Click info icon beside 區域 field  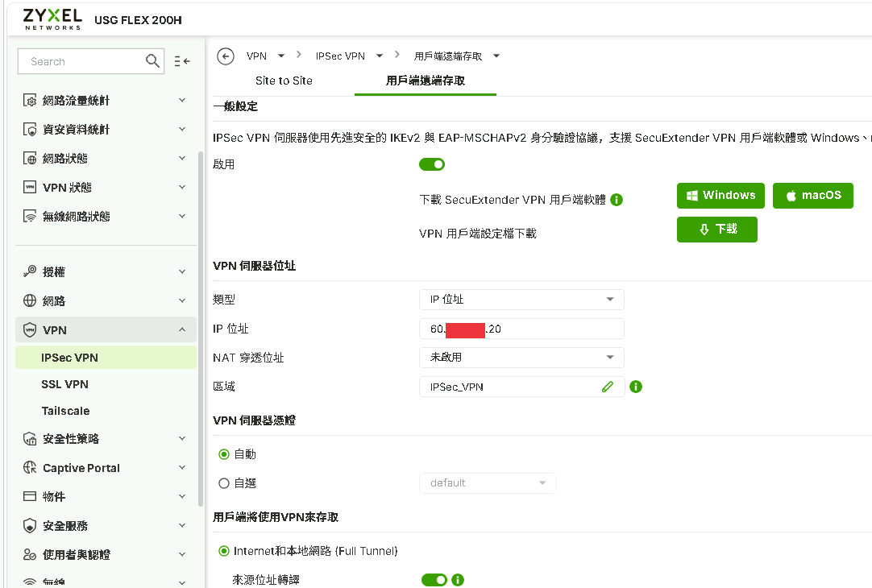coord(636,387)
